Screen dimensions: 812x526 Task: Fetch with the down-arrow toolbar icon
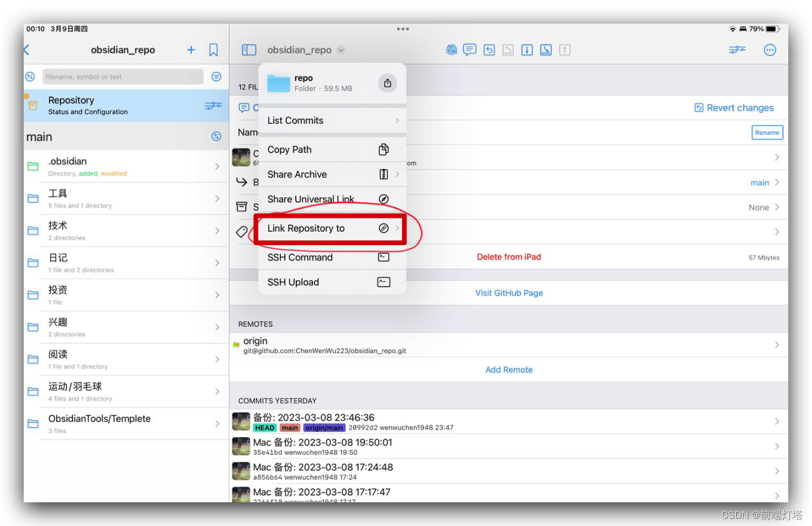coord(527,50)
